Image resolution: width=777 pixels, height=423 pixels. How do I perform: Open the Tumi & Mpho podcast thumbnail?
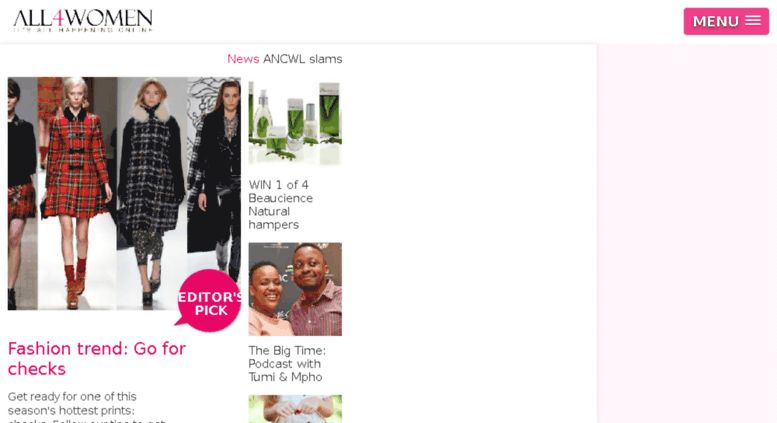(x=295, y=289)
